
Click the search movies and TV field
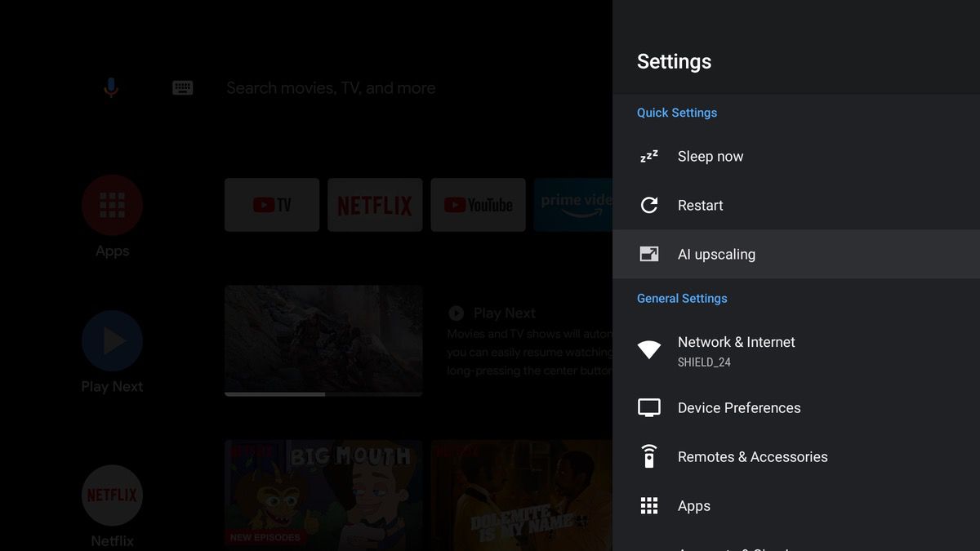tap(331, 88)
